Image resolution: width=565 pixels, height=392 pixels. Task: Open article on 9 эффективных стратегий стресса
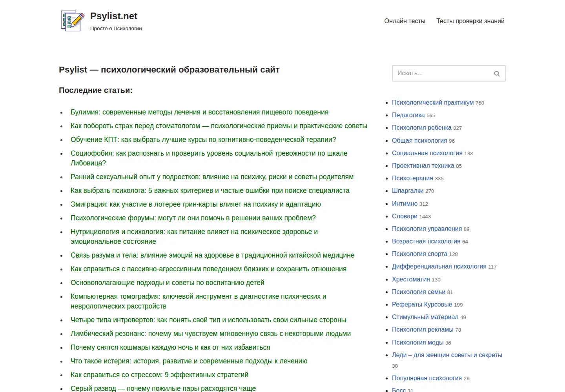pyautogui.click(x=159, y=375)
